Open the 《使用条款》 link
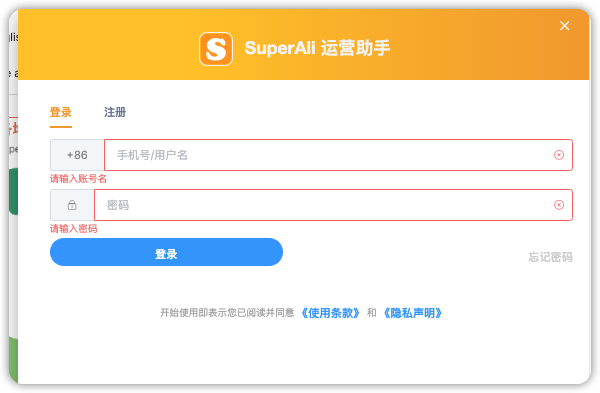Viewport: 600px width, 393px height. (330, 313)
